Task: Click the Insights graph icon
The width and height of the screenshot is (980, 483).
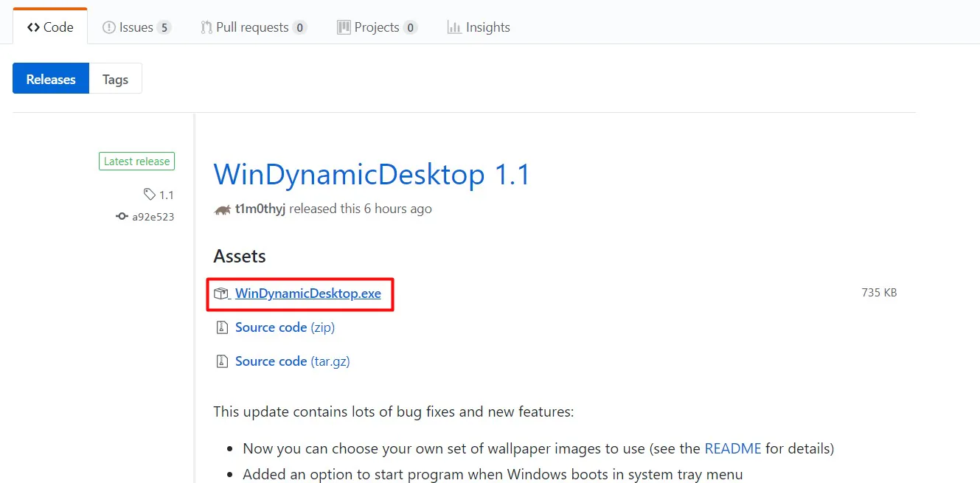Action: pyautogui.click(x=454, y=27)
